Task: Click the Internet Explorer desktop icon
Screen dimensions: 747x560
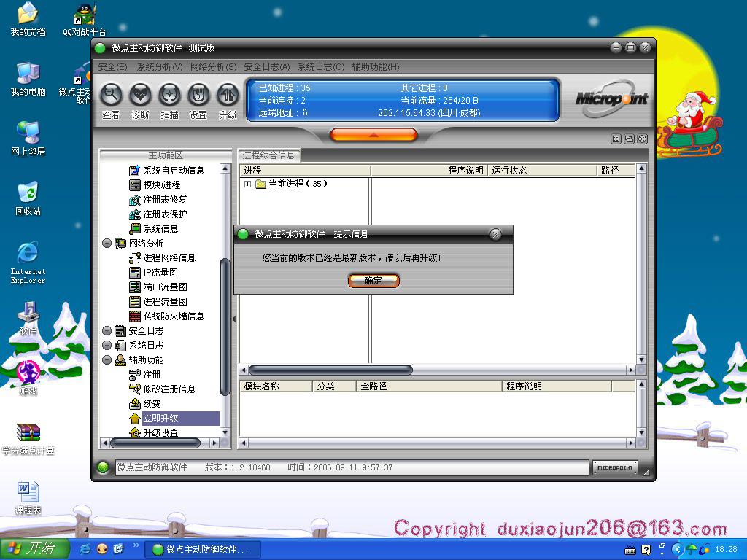Action: click(x=28, y=262)
